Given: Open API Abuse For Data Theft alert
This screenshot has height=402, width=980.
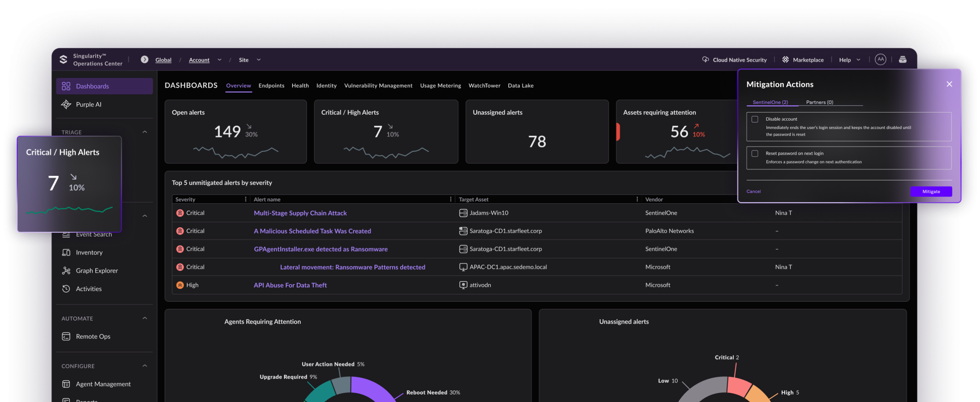Looking at the screenshot, I should [x=290, y=285].
